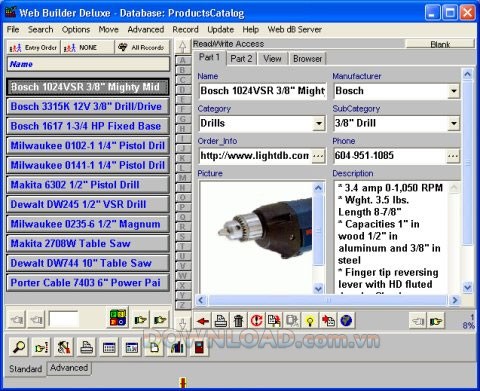Click the ellipsis button beside the Phone field

coord(453,156)
